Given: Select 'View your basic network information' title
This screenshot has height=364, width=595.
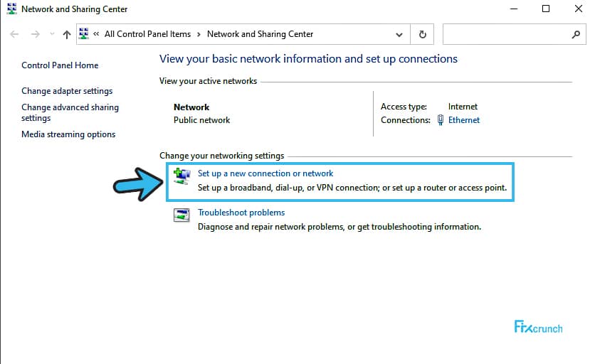Looking at the screenshot, I should click(x=308, y=59).
